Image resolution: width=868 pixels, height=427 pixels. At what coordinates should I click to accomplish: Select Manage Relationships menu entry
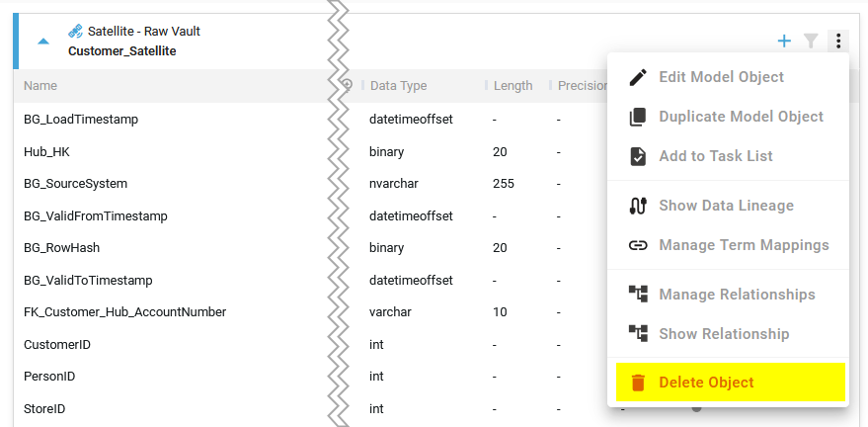click(x=737, y=295)
